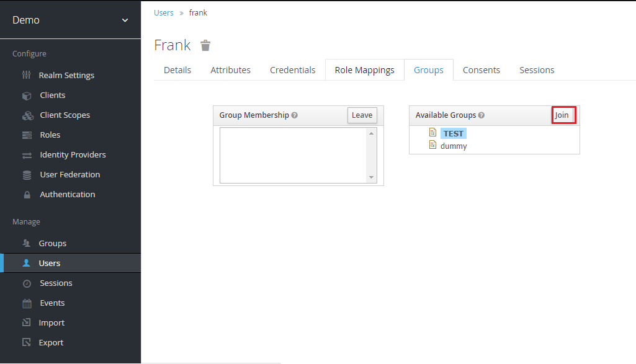Select the dummy group
The height and width of the screenshot is (364, 636).
coord(454,146)
